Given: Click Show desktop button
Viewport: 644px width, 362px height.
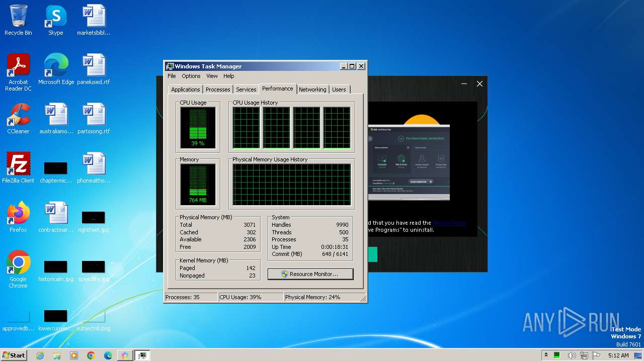Looking at the screenshot, I should coord(639,355).
